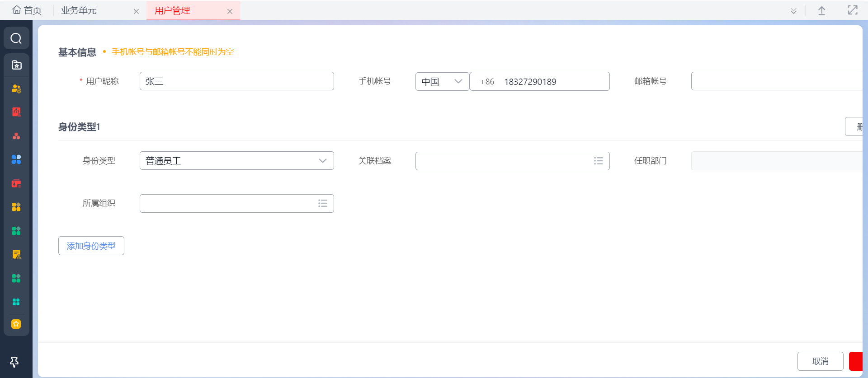The height and width of the screenshot is (378, 868).
Task: Go to the 首页 home tab
Action: pos(27,10)
